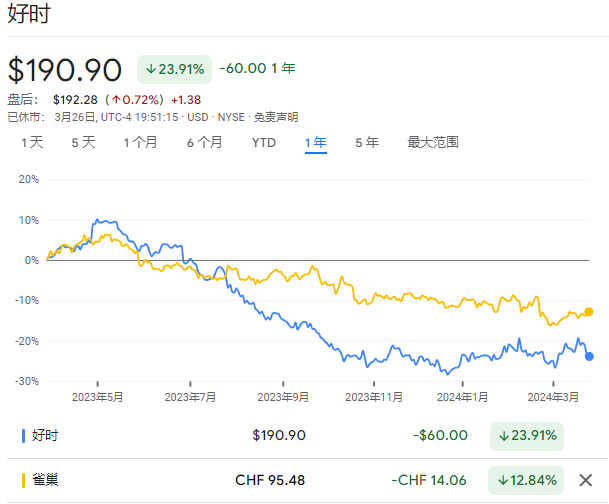Click the blue 好时 color bar
The width and height of the screenshot is (609, 504).
tap(23, 436)
